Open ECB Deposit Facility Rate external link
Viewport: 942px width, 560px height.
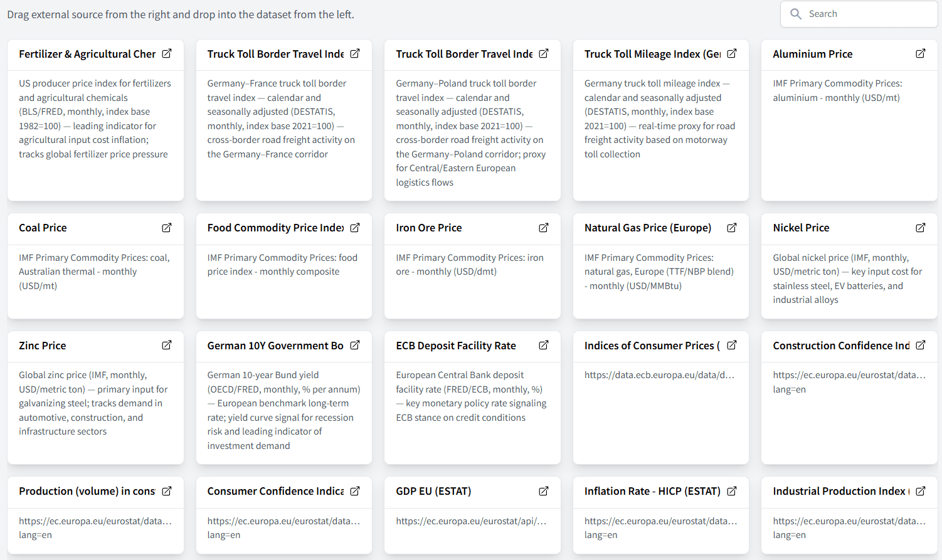(x=544, y=345)
